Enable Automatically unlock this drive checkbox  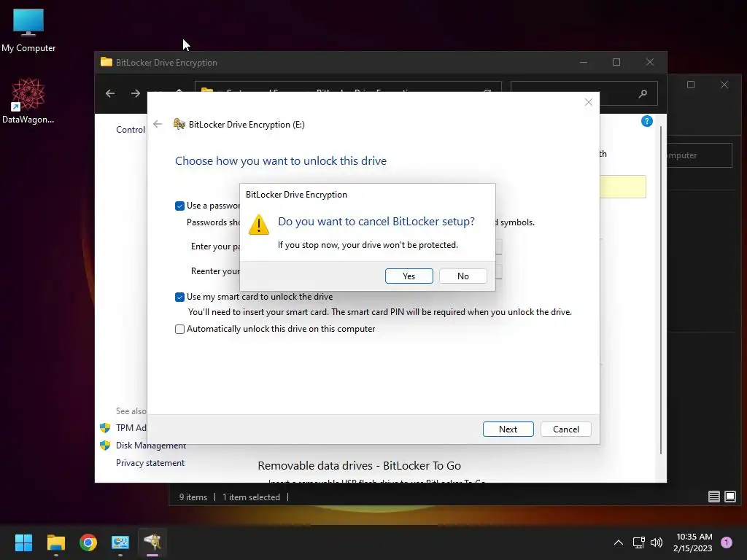click(x=179, y=329)
